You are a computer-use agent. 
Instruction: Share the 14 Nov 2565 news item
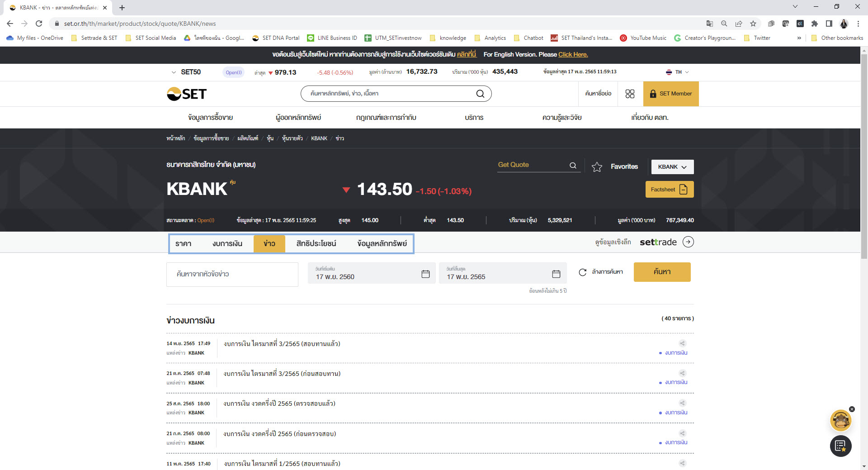tap(683, 343)
